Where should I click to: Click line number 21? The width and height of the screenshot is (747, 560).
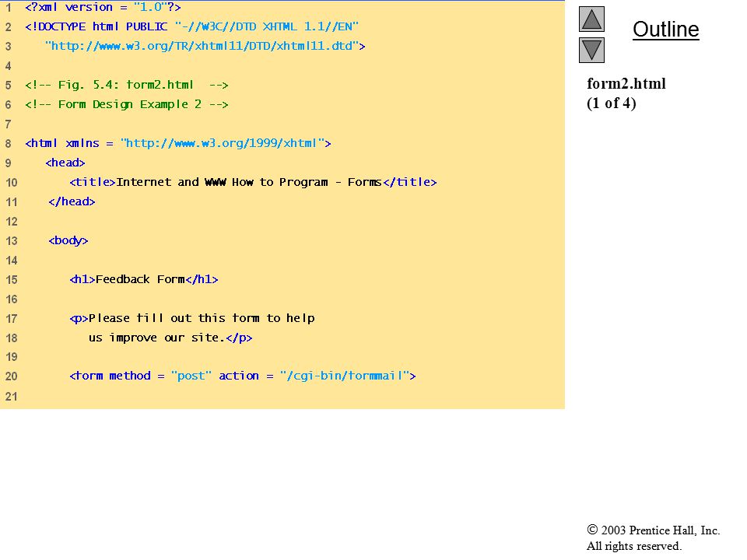click(12, 396)
